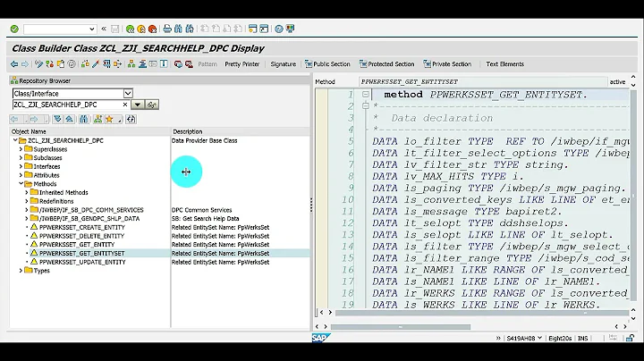Click the blue information icon in application toolbar
This screenshot has width=644, height=361.
click(164, 64)
